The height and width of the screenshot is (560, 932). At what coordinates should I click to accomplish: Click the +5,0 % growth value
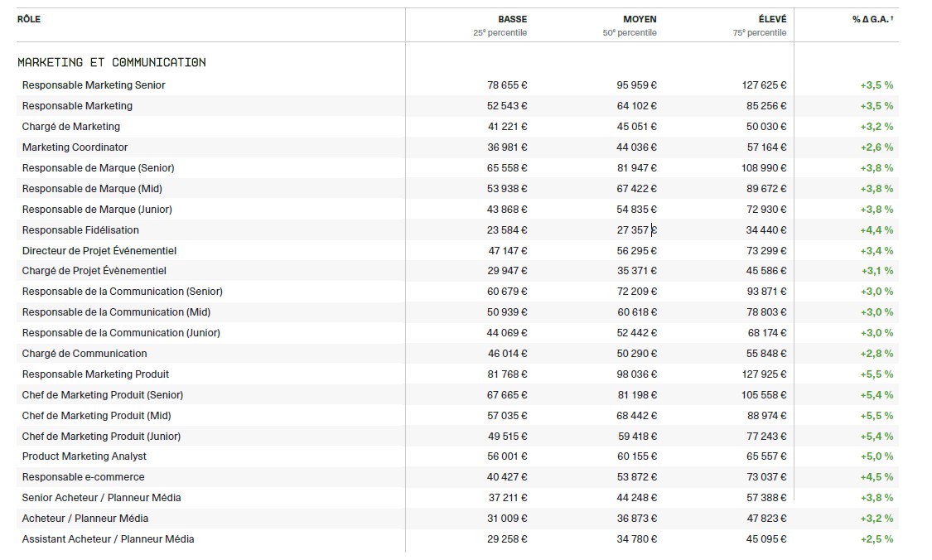click(876, 456)
